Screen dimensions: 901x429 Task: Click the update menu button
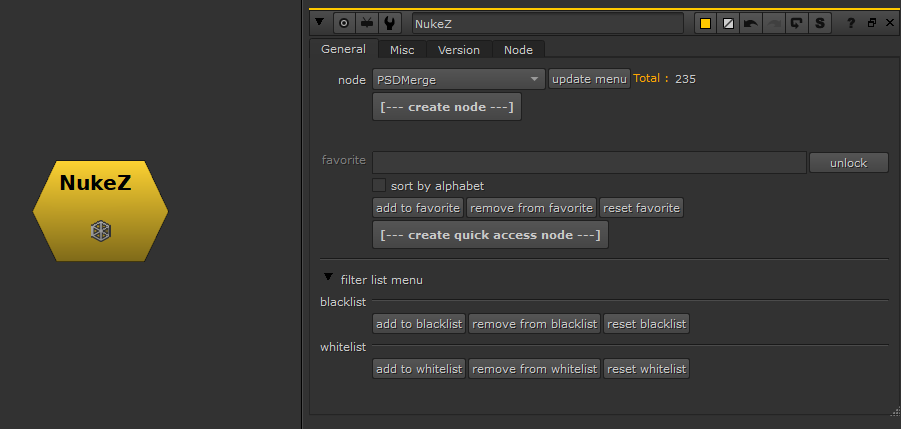pos(589,79)
